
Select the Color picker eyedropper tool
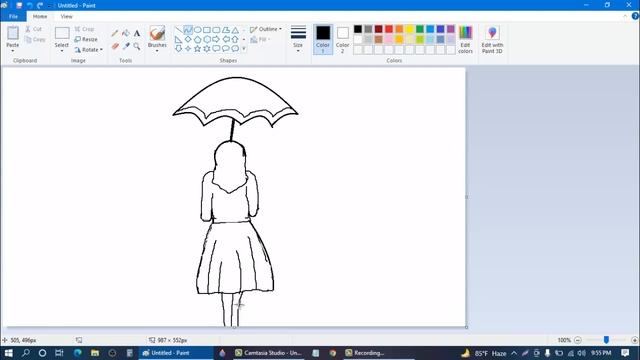pos(126,46)
